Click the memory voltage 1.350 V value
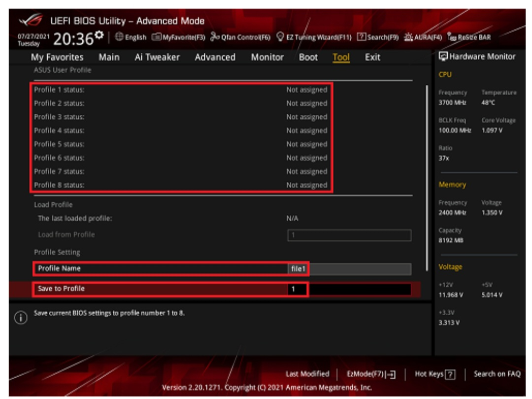The width and height of the screenshot is (532, 399). [492, 213]
